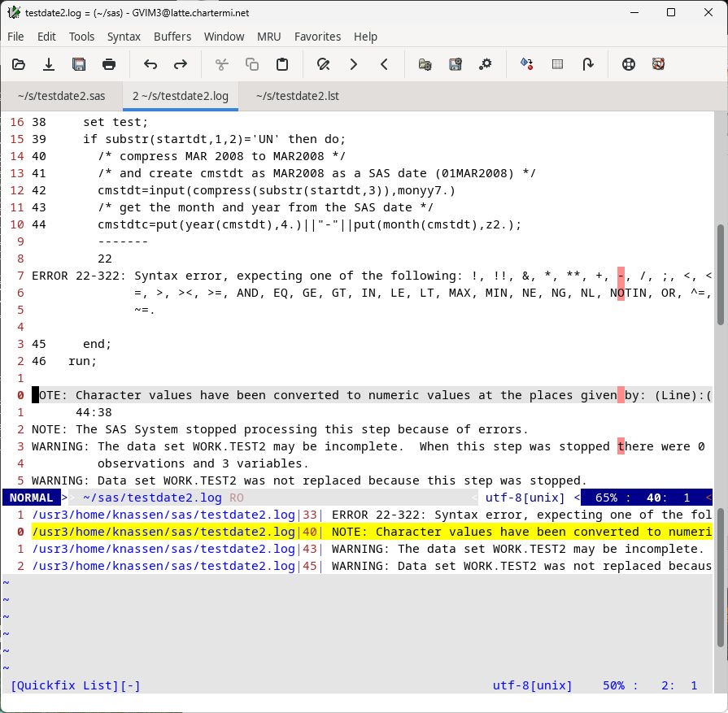Click the Copy icon in toolbar
Viewport: 728px width, 713px height.
(x=252, y=64)
